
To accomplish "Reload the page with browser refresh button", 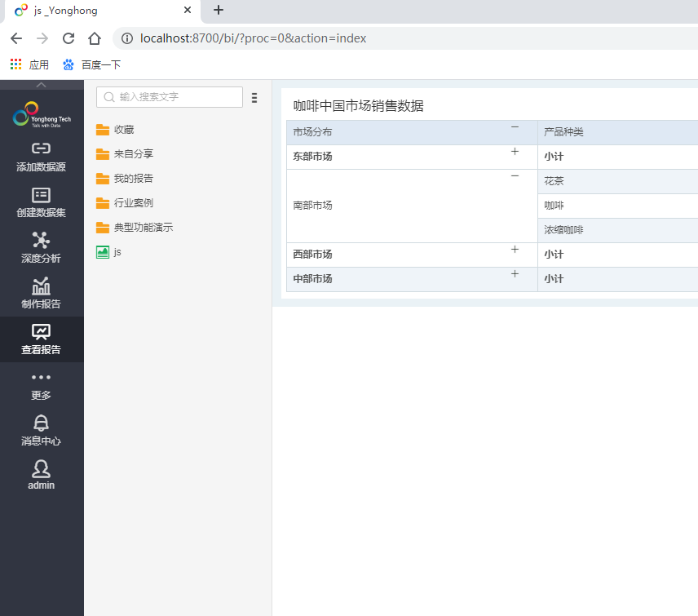I will [68, 38].
